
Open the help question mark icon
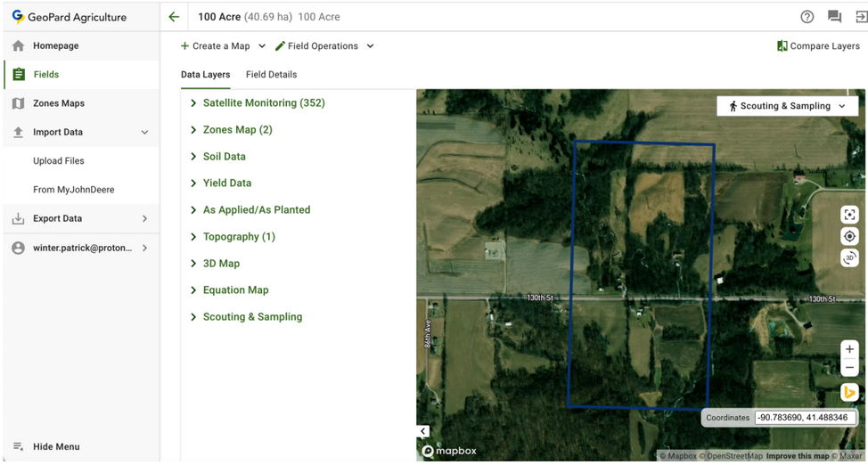click(x=807, y=17)
